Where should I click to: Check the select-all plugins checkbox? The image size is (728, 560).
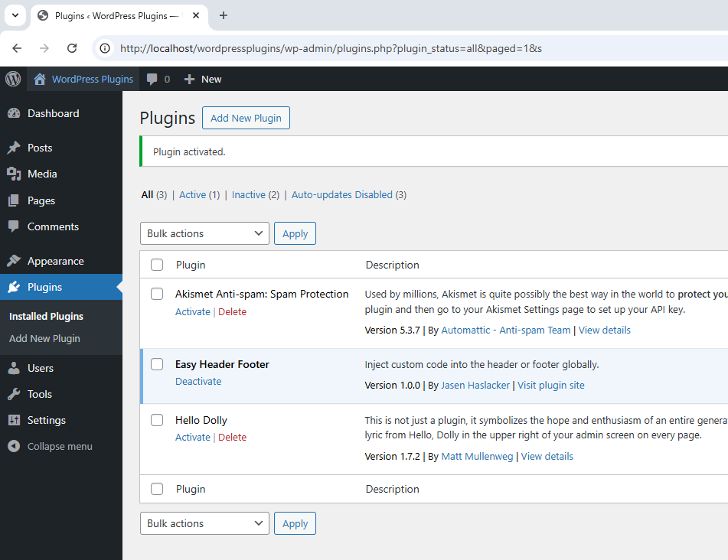[157, 264]
